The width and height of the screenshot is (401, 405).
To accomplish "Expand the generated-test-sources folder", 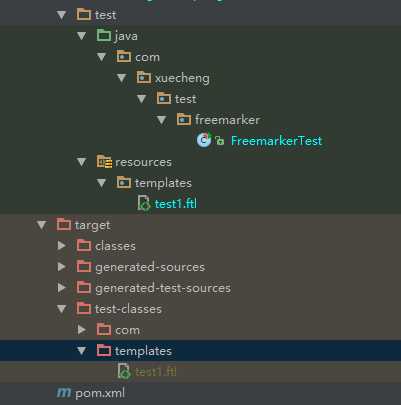I will (61, 288).
